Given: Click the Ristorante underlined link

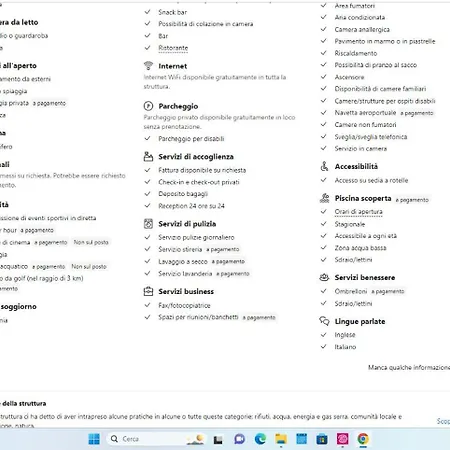Looking at the screenshot, I should point(173,48).
